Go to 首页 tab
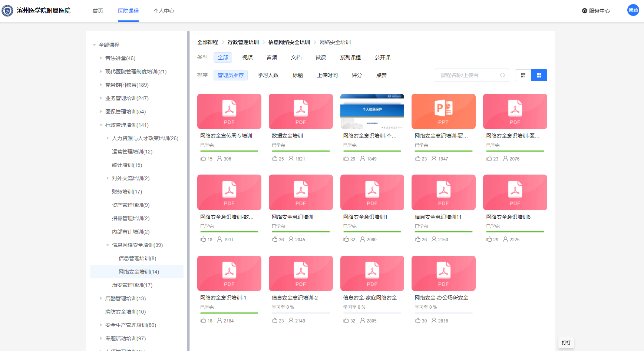Screen dimensions: 644x351 98,11
